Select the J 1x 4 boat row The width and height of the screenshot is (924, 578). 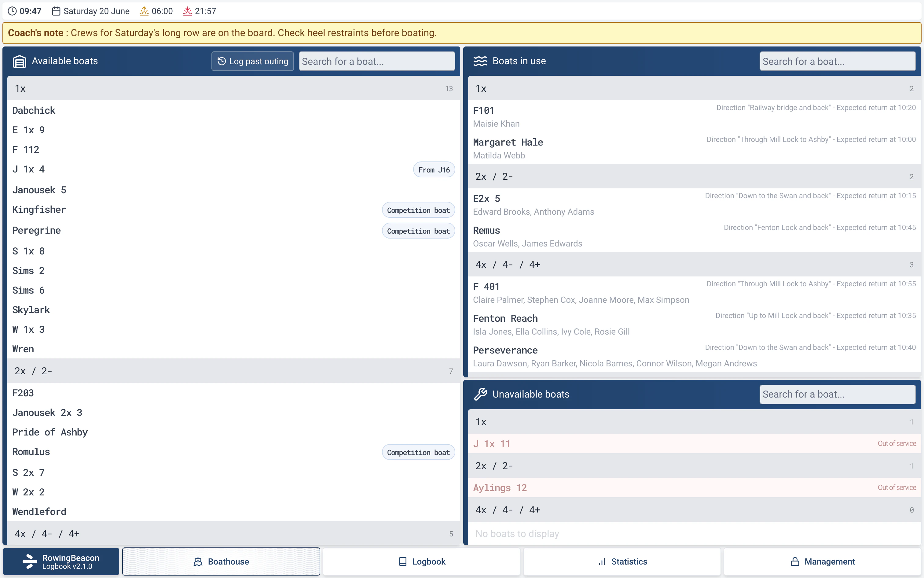234,169
